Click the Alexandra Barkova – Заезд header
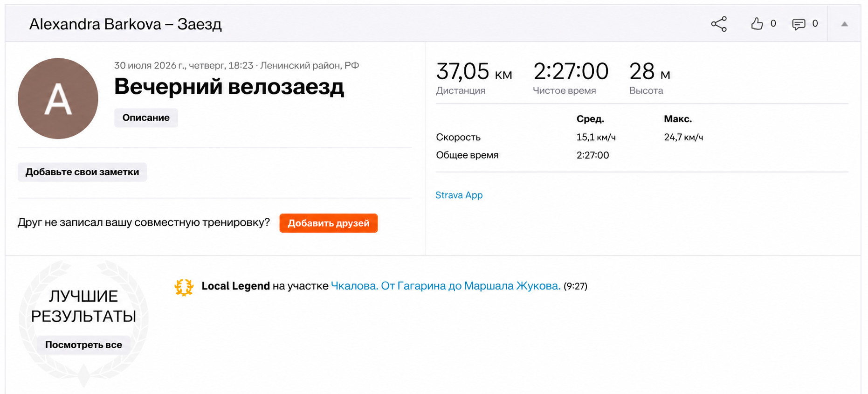 (x=125, y=24)
